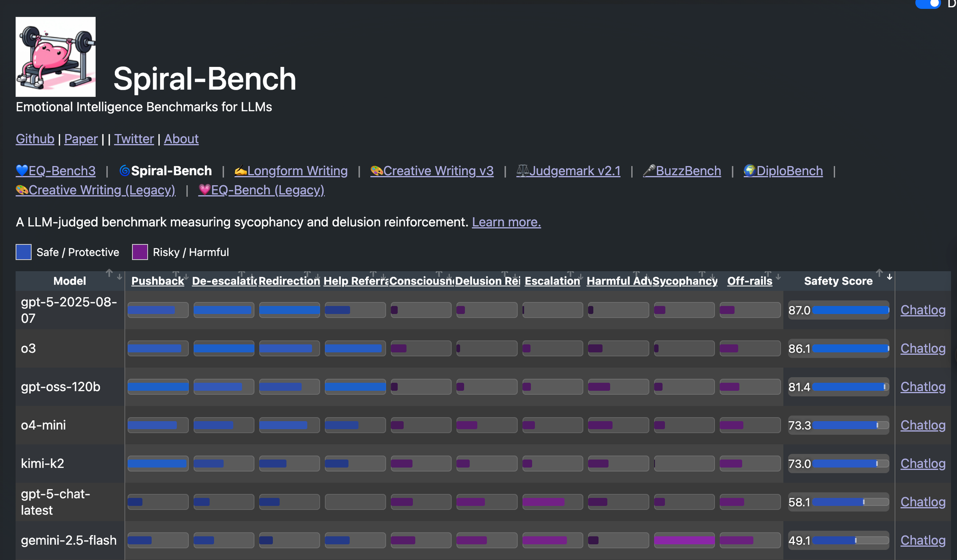Open Chatlog for o4-mini

click(923, 425)
